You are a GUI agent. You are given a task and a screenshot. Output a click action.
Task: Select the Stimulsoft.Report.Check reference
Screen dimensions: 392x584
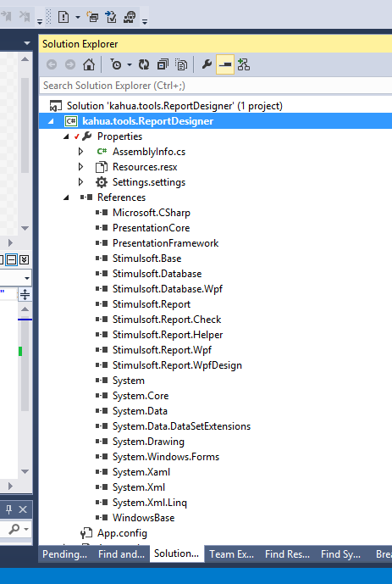click(x=167, y=320)
